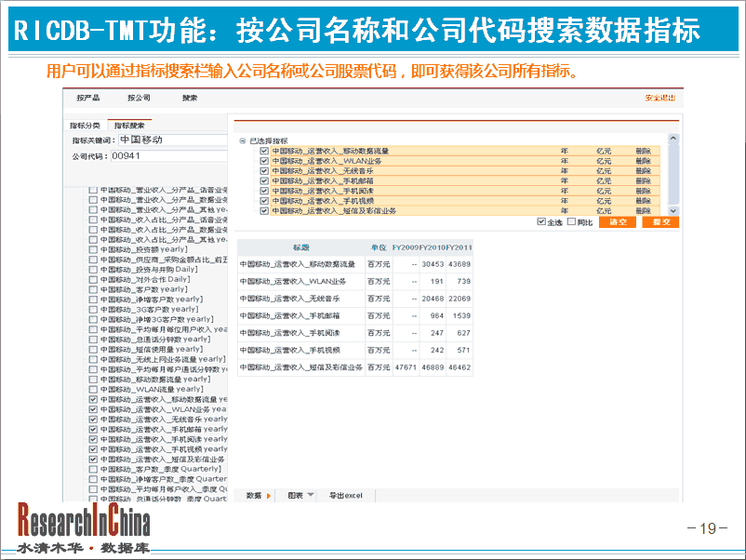This screenshot has height=560, width=746.
Task: Click the up arrow of the selected-indicators scrollbar
Action: tap(673, 139)
